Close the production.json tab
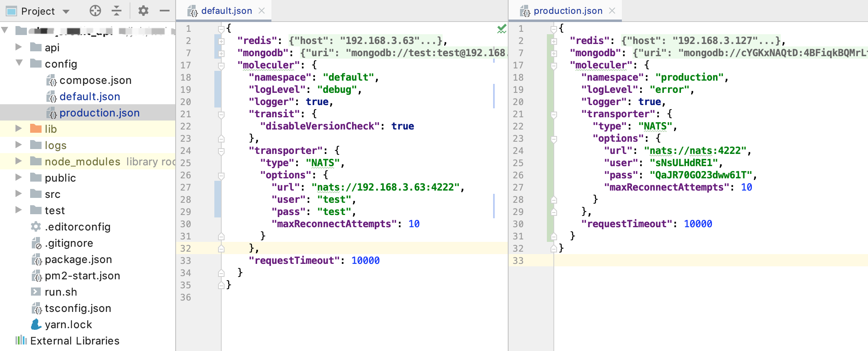This screenshot has height=351, width=868. [x=612, y=11]
